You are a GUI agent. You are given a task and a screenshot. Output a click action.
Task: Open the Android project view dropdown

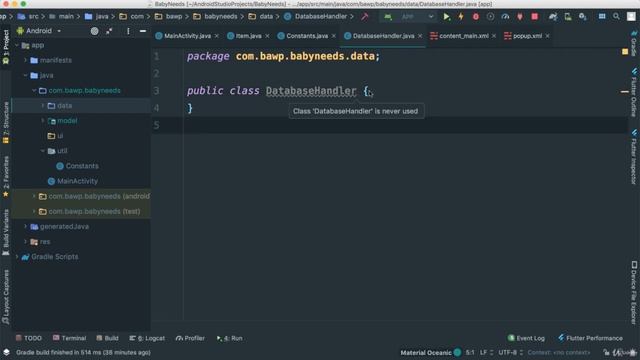pyautogui.click(x=39, y=31)
